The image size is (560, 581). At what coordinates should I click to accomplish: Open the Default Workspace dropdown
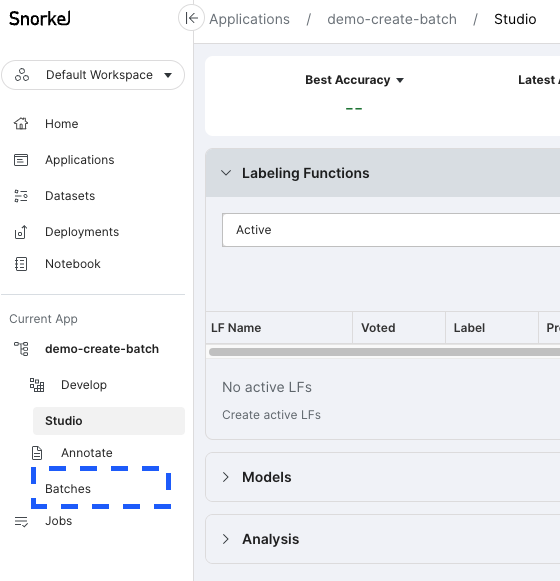[93, 75]
